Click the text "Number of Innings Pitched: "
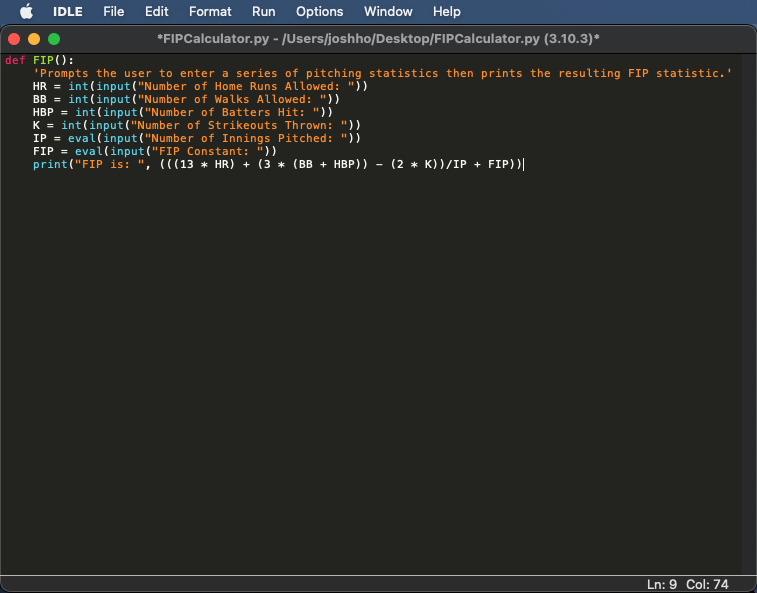The width and height of the screenshot is (757, 593). click(246, 139)
